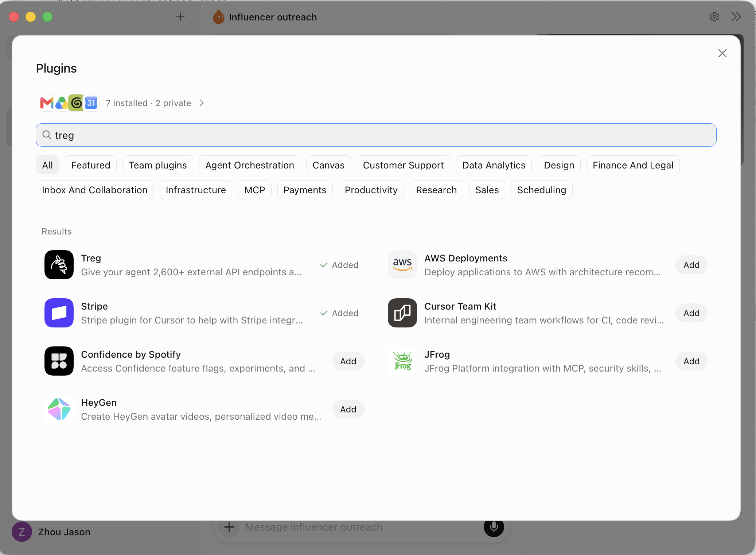Open the Stripe plugin icon
The image size is (756, 555).
point(59,313)
